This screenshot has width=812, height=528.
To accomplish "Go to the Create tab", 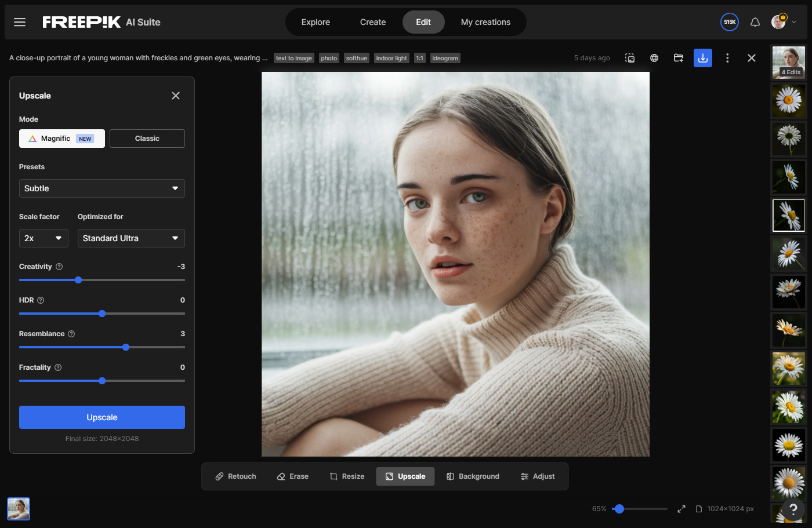I will (373, 22).
